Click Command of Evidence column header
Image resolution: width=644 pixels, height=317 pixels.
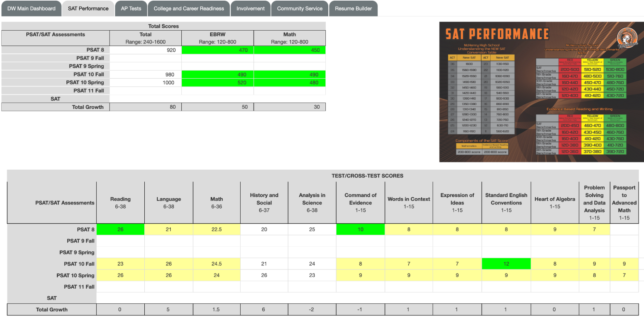click(x=360, y=203)
